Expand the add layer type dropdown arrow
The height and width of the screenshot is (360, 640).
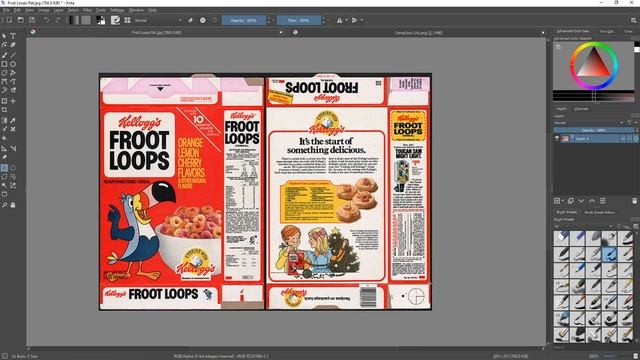[x=563, y=201]
